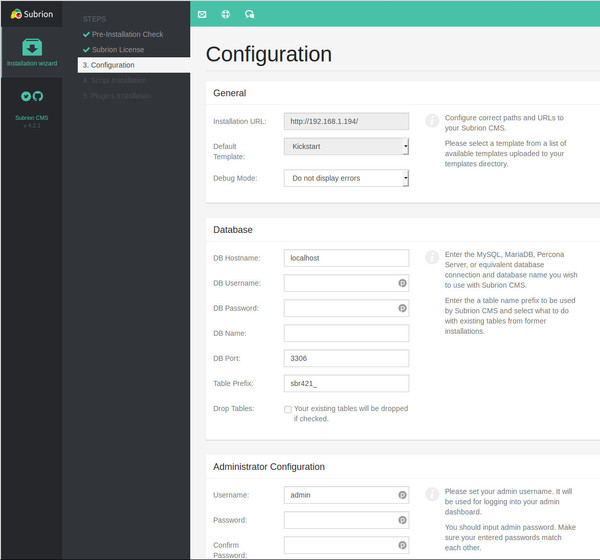This screenshot has height=560, width=600.
Task: Click the info icon beside the General section
Action: coord(432,121)
